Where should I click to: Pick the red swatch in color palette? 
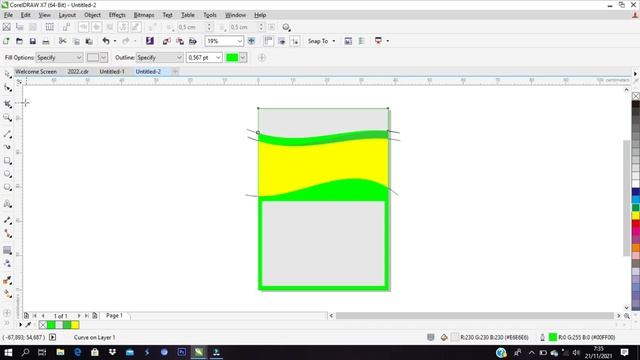[x=636, y=224]
